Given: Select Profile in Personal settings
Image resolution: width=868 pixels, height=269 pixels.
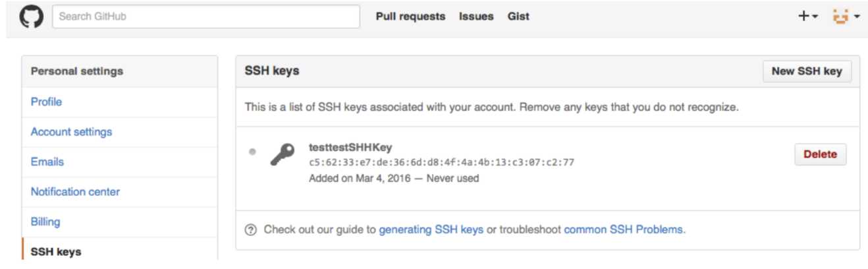Looking at the screenshot, I should pos(46,102).
